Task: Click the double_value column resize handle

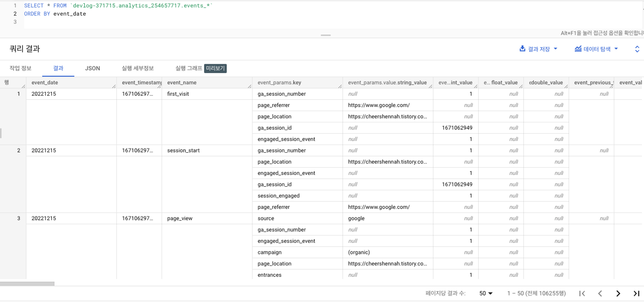Action: click(566, 86)
